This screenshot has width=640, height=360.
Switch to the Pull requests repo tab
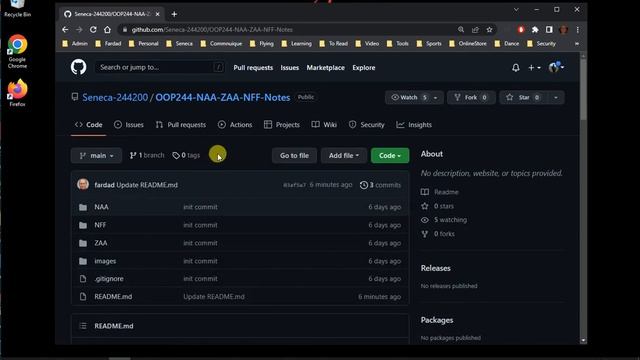point(181,125)
